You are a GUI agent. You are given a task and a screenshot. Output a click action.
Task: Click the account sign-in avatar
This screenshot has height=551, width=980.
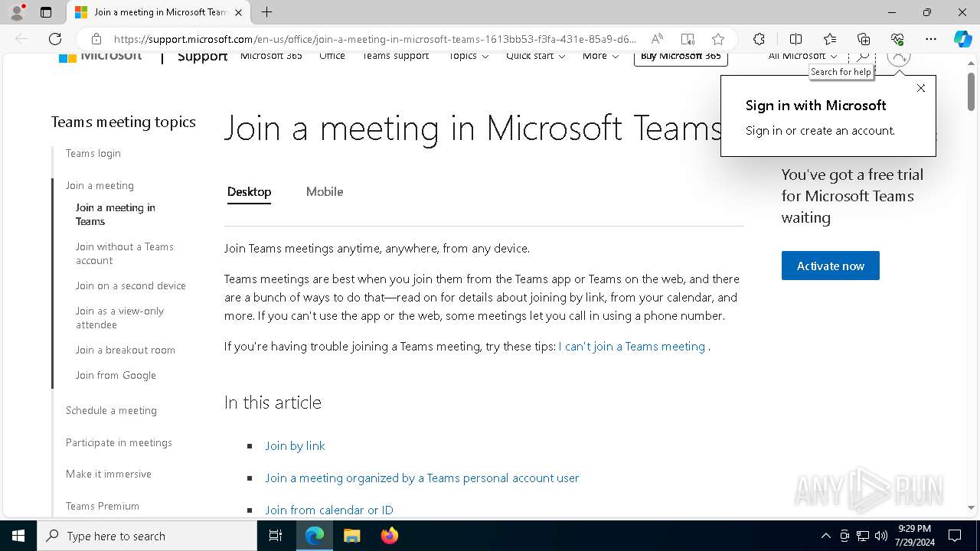[x=899, y=57]
